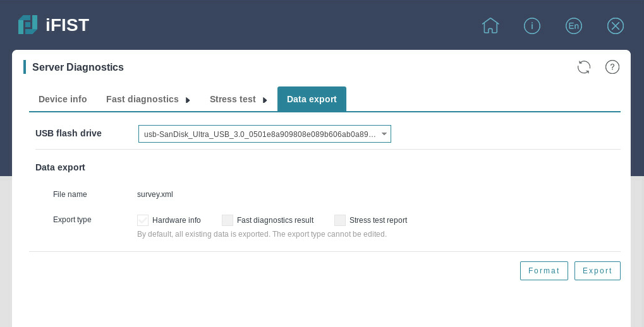Expand the Stress test arrow
644x327 pixels.
pyautogui.click(x=265, y=100)
